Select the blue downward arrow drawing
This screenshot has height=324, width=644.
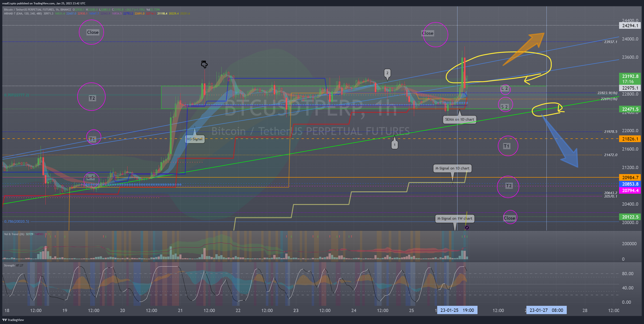coord(560,141)
